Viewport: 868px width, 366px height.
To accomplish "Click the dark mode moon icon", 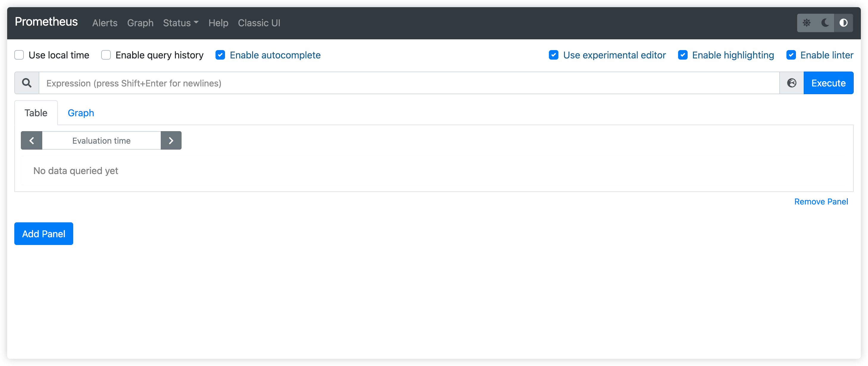I will coord(825,22).
